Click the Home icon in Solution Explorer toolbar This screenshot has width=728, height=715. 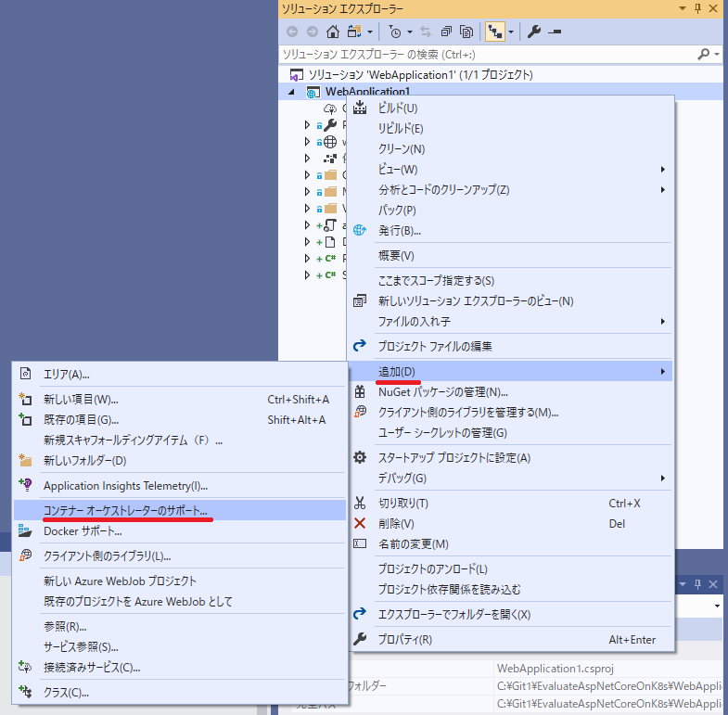[x=333, y=32]
